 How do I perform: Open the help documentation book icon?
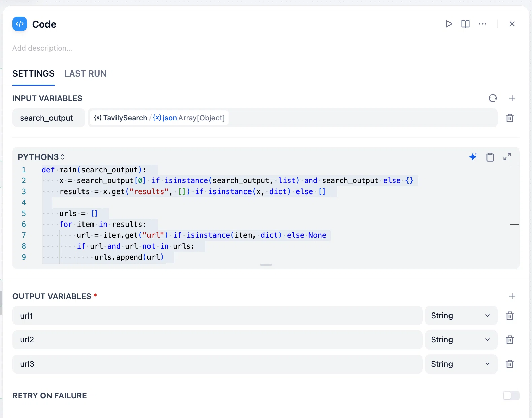click(x=465, y=24)
